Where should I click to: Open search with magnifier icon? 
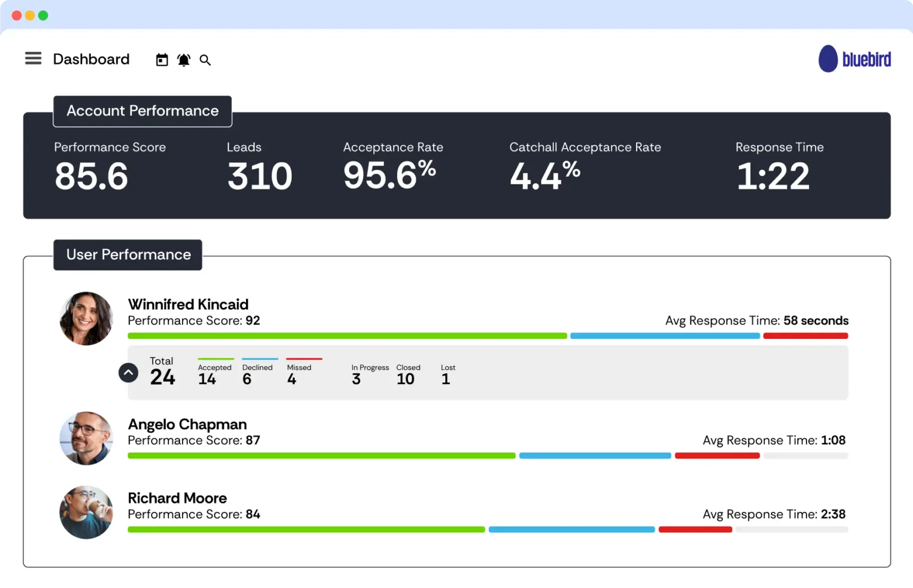click(205, 60)
